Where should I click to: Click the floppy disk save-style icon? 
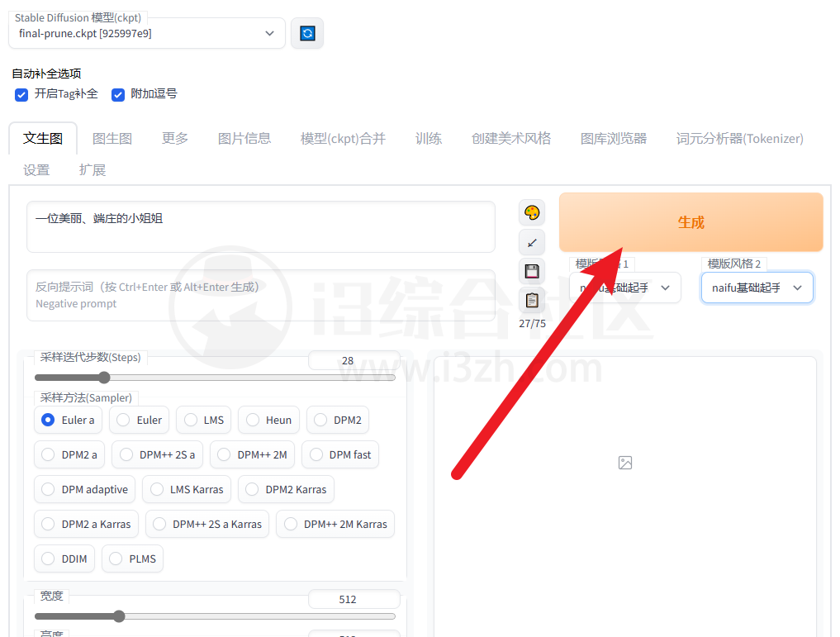[532, 271]
